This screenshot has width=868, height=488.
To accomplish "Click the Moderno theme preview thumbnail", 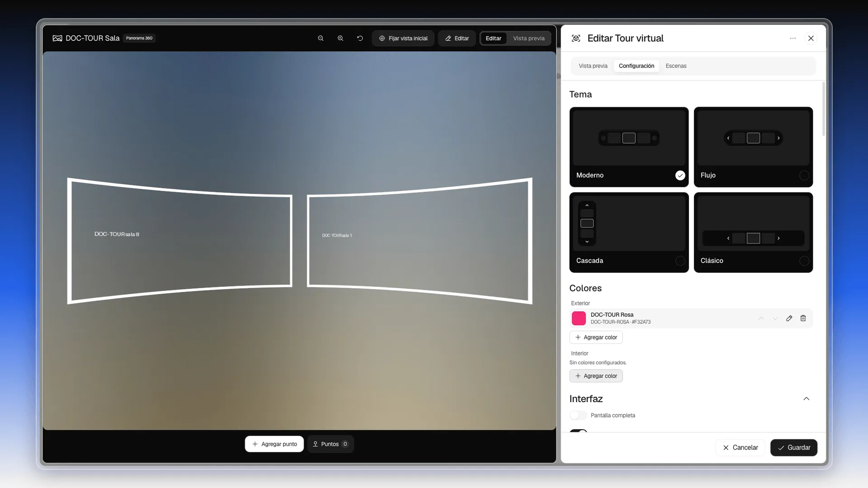I will click(x=629, y=138).
